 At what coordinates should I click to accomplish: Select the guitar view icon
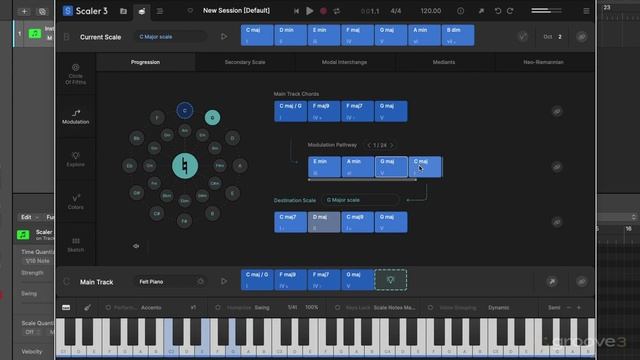click(87, 307)
